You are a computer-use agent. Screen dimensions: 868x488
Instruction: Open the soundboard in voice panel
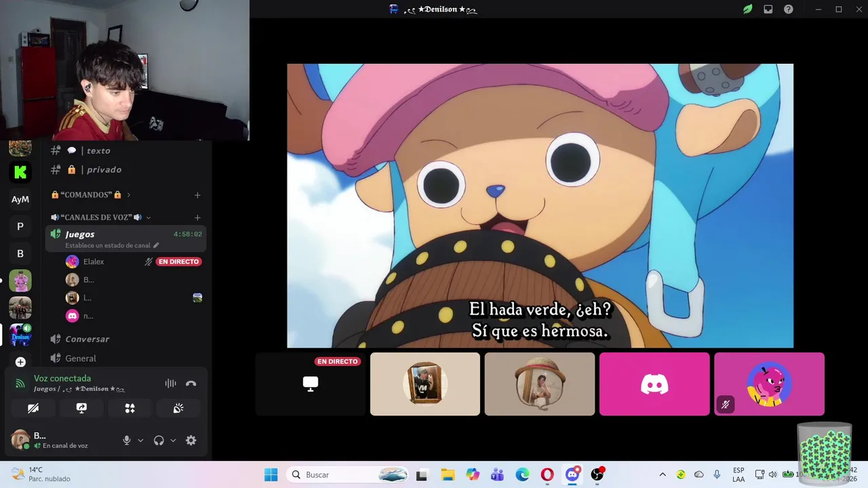pyautogui.click(x=178, y=408)
